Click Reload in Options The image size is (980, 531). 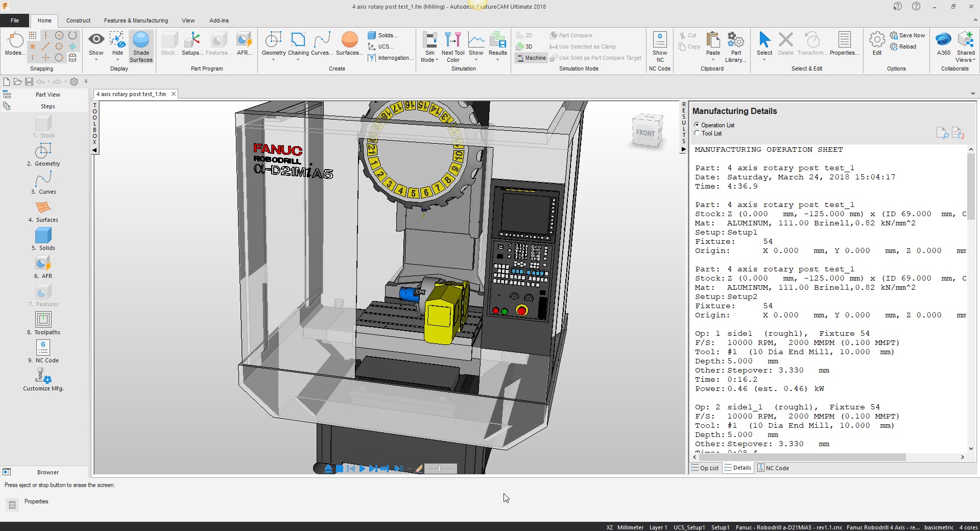tap(903, 47)
